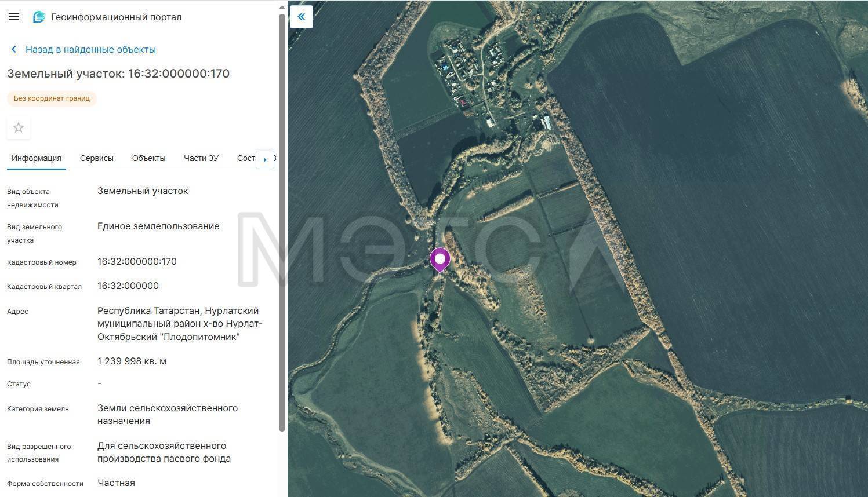The image size is (868, 497).
Task: Go to the Части ЗУ tab
Action: [201, 158]
